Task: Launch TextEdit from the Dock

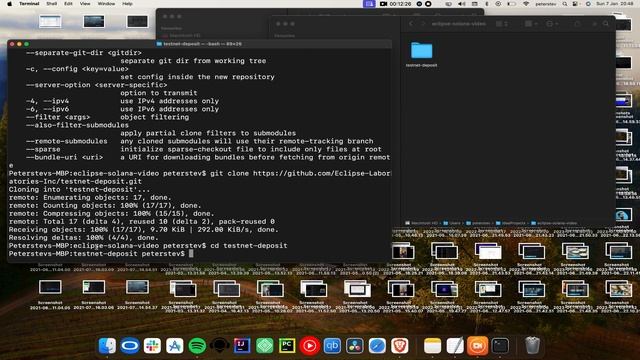Action: point(455,346)
